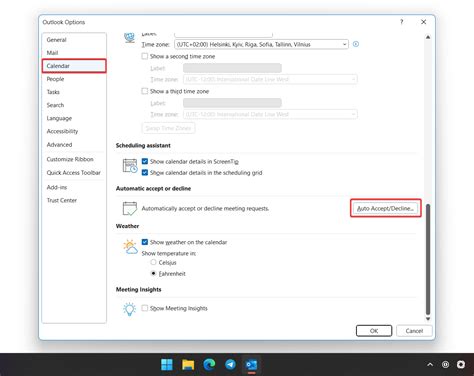Viewport: 474px width, 376px height.
Task: Open File Explorer from the taskbar
Action: click(188, 365)
